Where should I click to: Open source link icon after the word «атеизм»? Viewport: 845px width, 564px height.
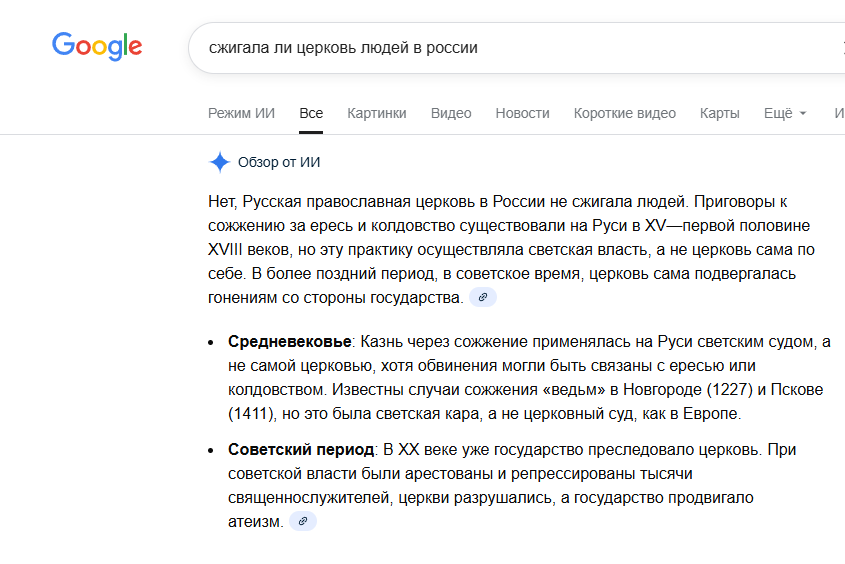303,521
